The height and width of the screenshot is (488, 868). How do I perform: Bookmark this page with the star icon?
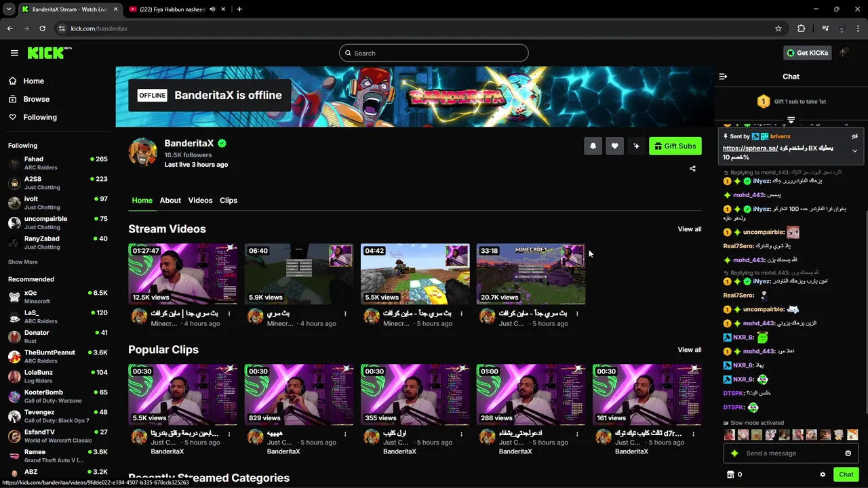pos(778,28)
